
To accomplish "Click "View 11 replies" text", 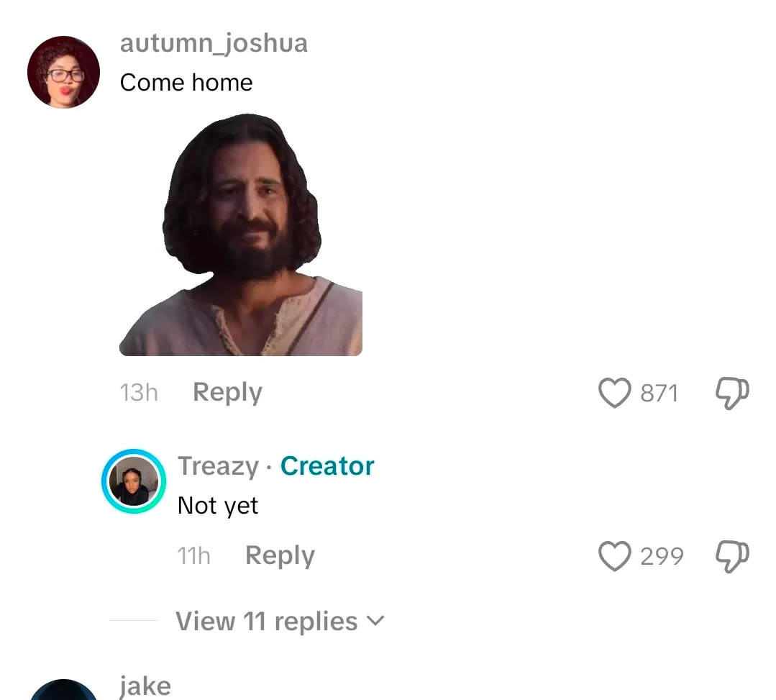I will 266,621.
